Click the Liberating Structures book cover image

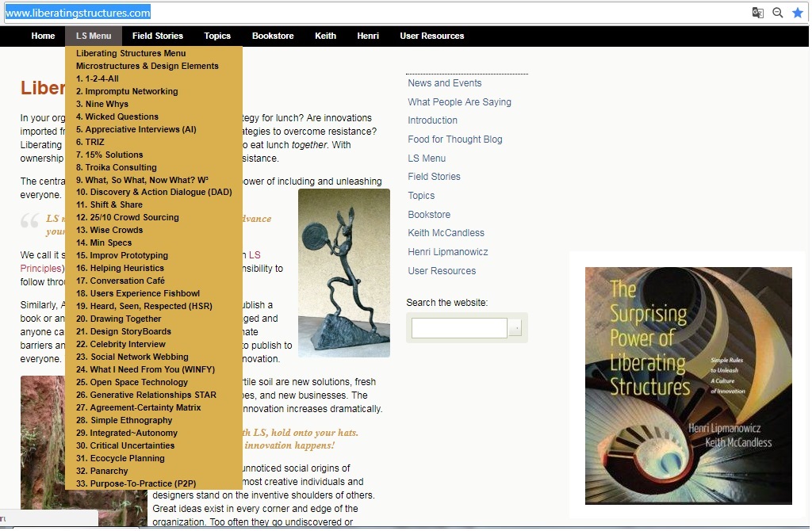688,385
